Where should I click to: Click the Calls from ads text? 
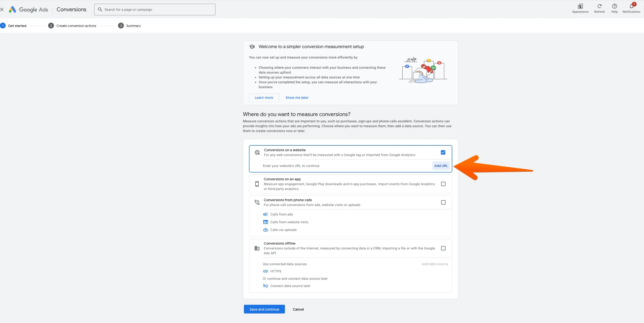[282, 214]
